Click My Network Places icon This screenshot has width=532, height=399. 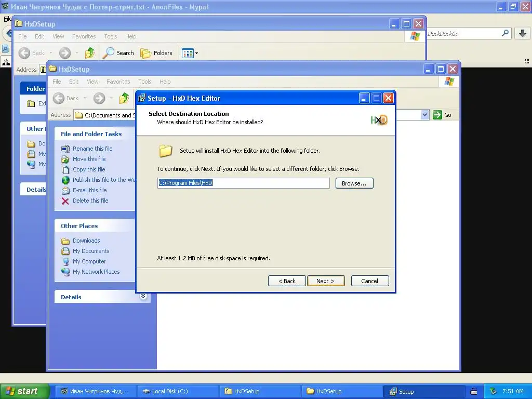65,272
